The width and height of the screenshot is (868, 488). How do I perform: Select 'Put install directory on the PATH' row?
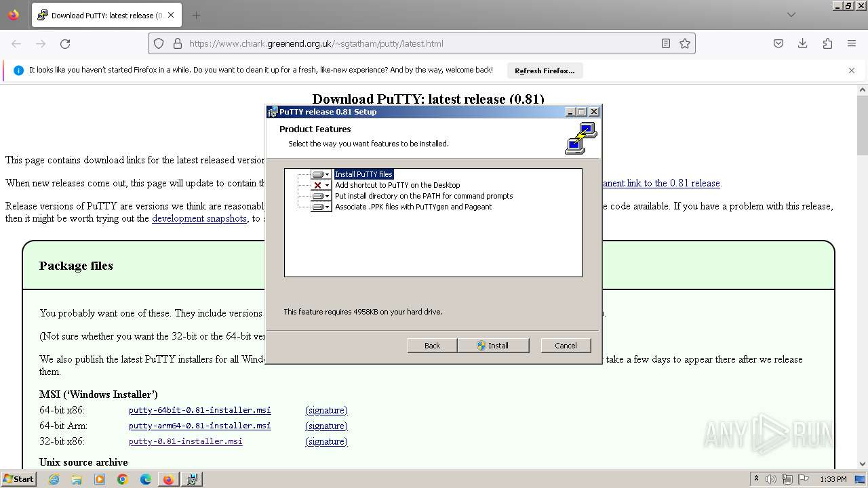point(424,196)
